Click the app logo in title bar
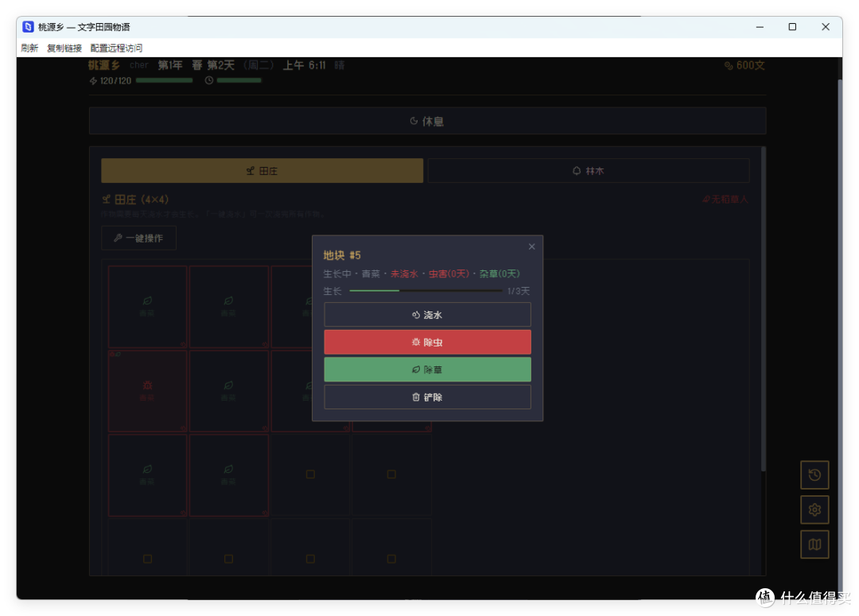 (x=28, y=27)
